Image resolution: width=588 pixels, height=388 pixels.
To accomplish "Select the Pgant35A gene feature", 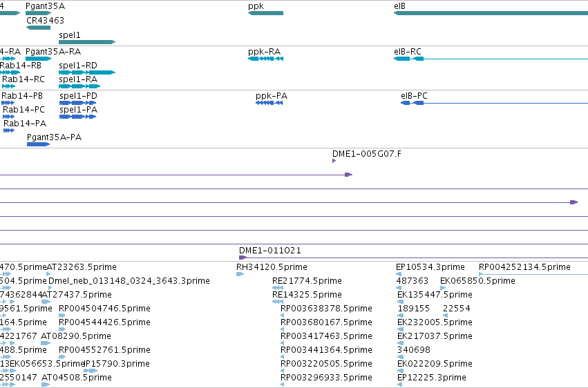I will (38, 13).
